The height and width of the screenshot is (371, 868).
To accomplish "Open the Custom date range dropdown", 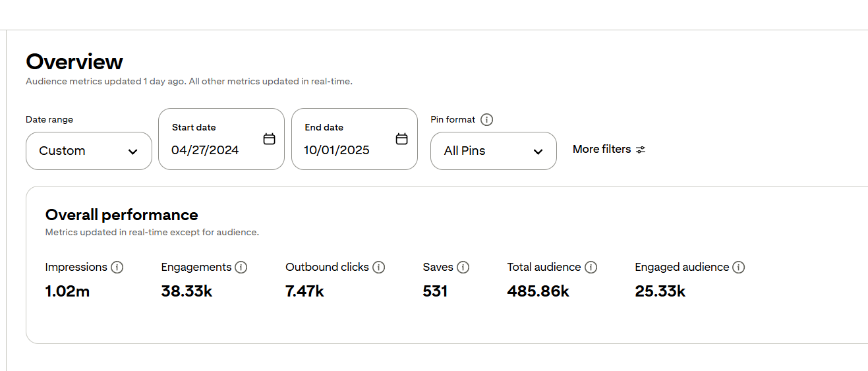I will (x=89, y=151).
